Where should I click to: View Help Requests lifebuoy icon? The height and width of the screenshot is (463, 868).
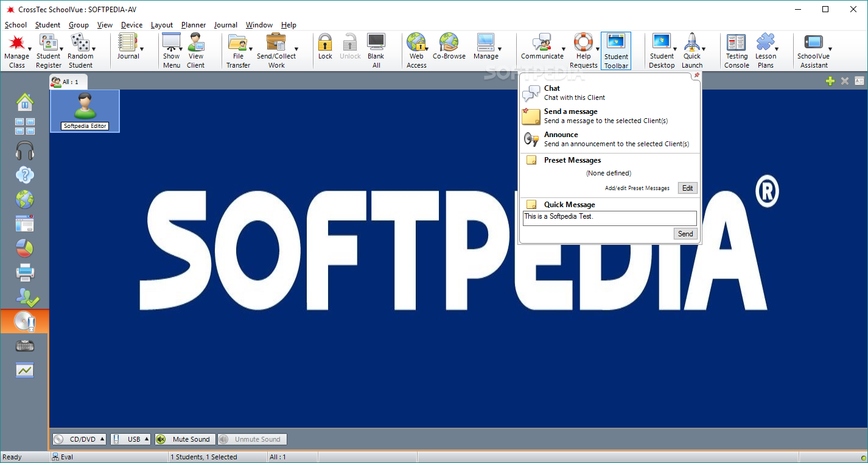pyautogui.click(x=584, y=50)
